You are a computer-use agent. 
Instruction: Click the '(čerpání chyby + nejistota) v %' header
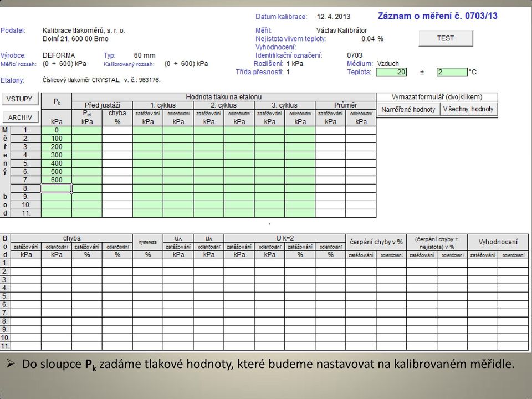pos(437,243)
